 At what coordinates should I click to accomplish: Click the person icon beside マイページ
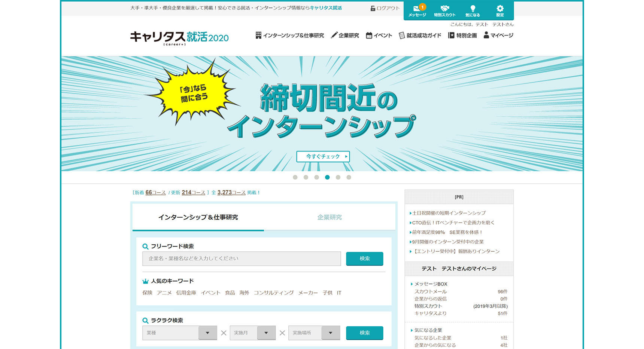click(x=486, y=35)
